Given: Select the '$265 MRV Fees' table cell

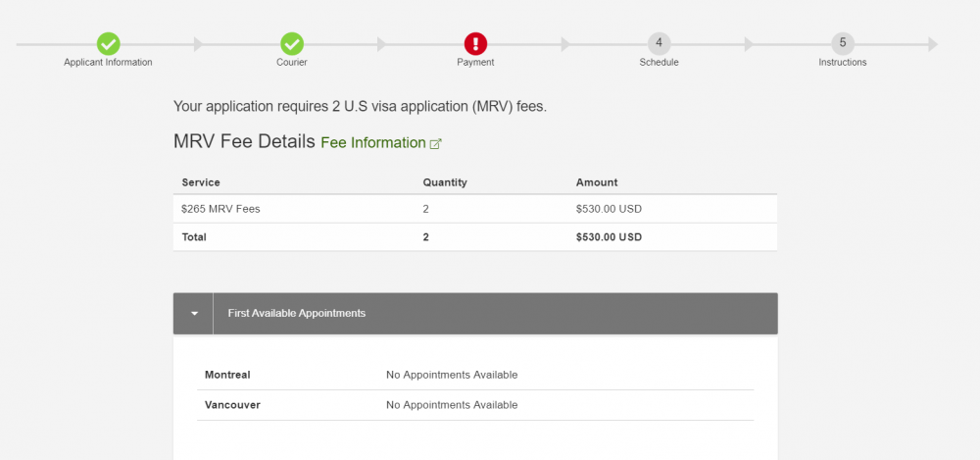Looking at the screenshot, I should (220, 209).
